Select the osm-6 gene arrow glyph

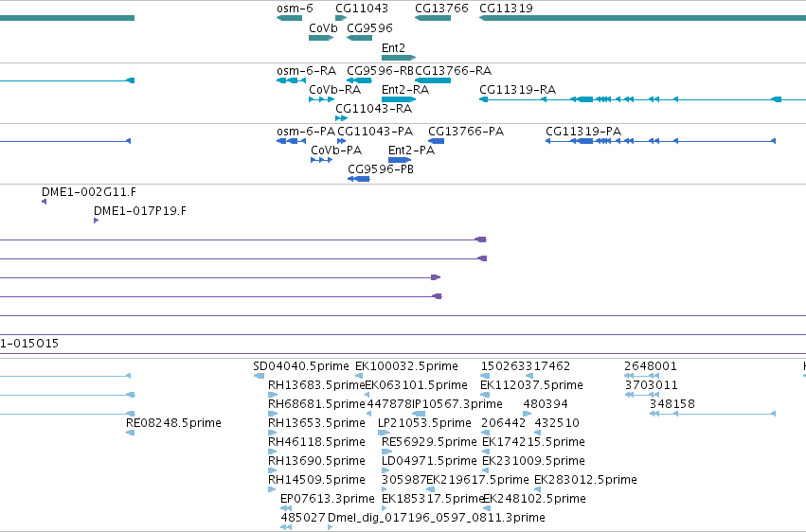[290, 18]
